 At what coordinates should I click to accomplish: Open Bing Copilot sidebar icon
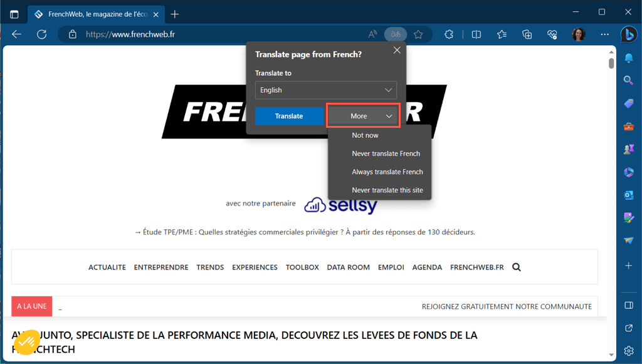coord(628,34)
